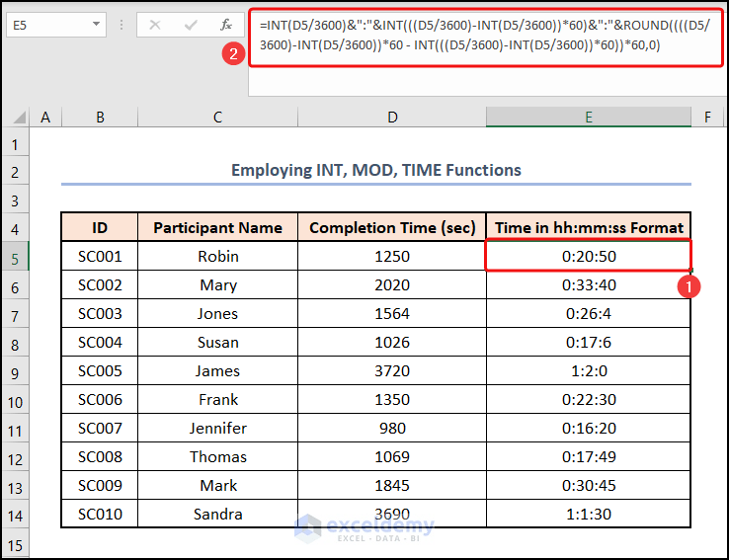Image resolution: width=729 pixels, height=560 pixels.
Task: Select result cell 0:17:49
Action: 589,457
